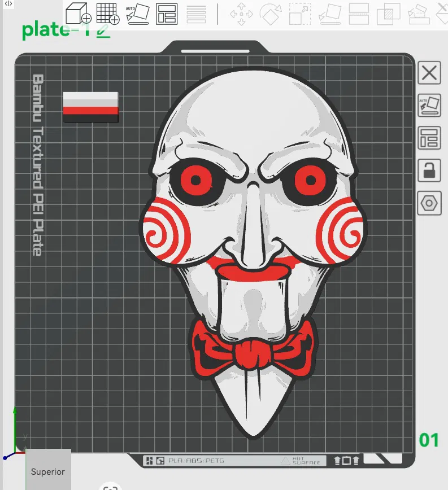448x490 pixels.
Task: Select the Scale tool
Action: click(300, 14)
